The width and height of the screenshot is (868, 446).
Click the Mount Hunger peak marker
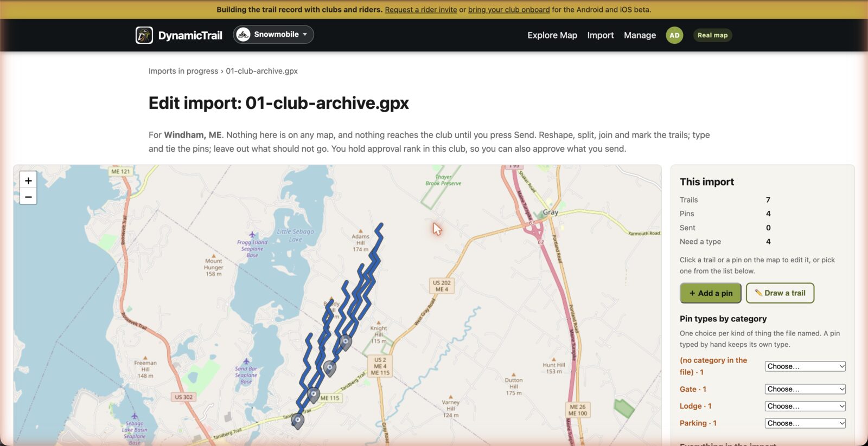click(x=214, y=255)
